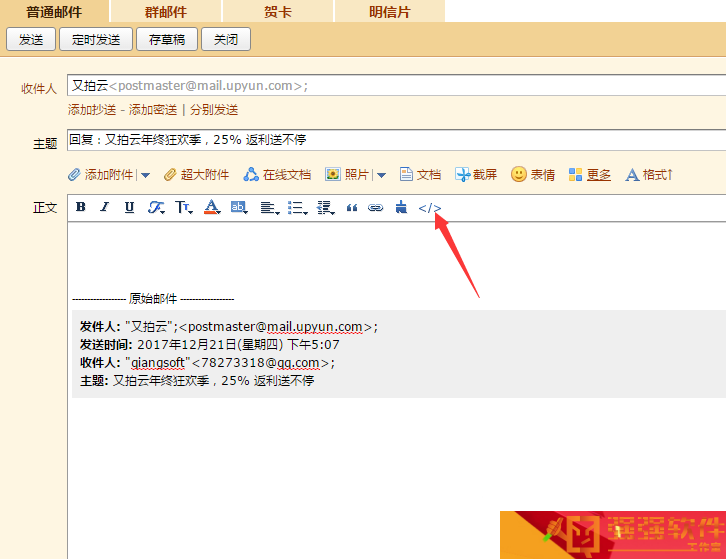The width and height of the screenshot is (726, 559).
Task: Click the blockquote quotation mark icon
Action: 351,208
